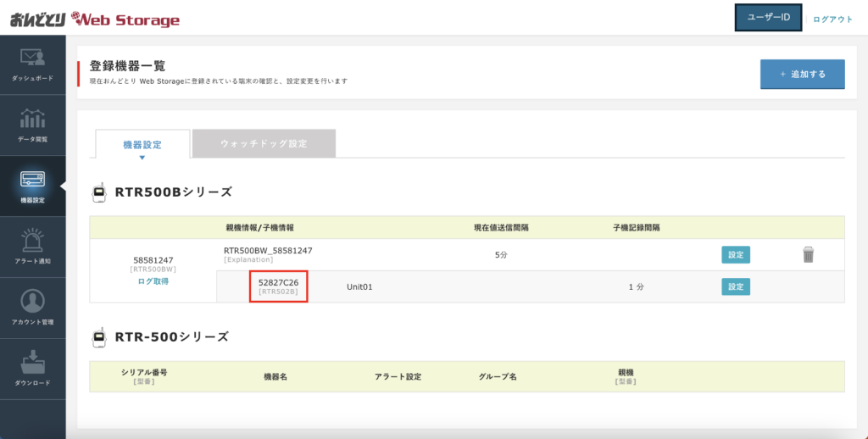This screenshot has width=868, height=439.
Task: Open the download tray icon in sidebar
Action: point(32,362)
